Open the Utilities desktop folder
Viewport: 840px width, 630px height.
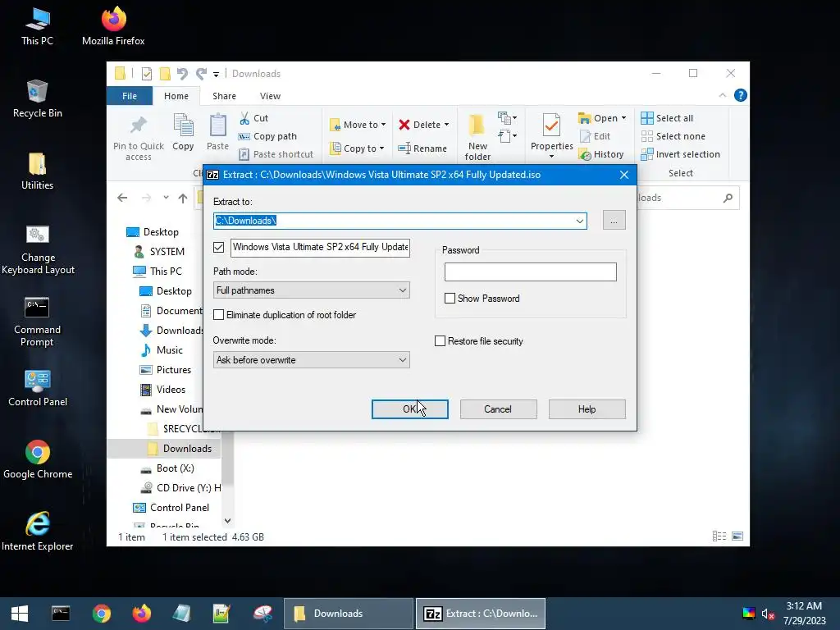pyautogui.click(x=37, y=171)
